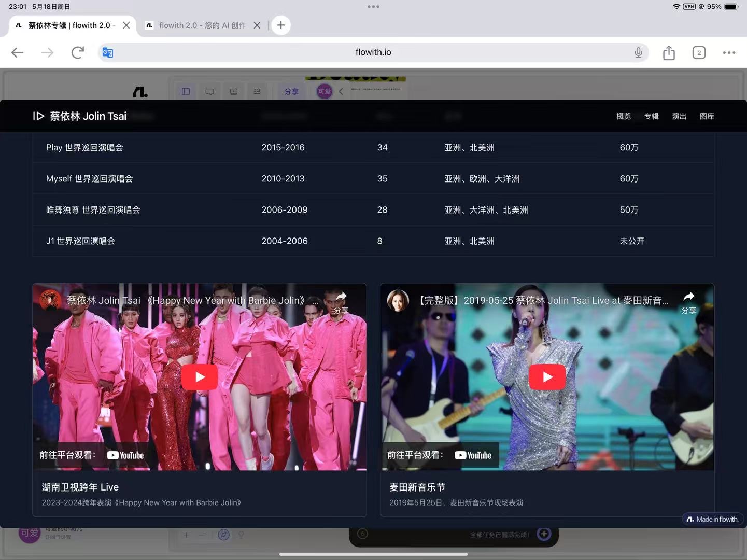Go to the 演出 section

tap(679, 116)
